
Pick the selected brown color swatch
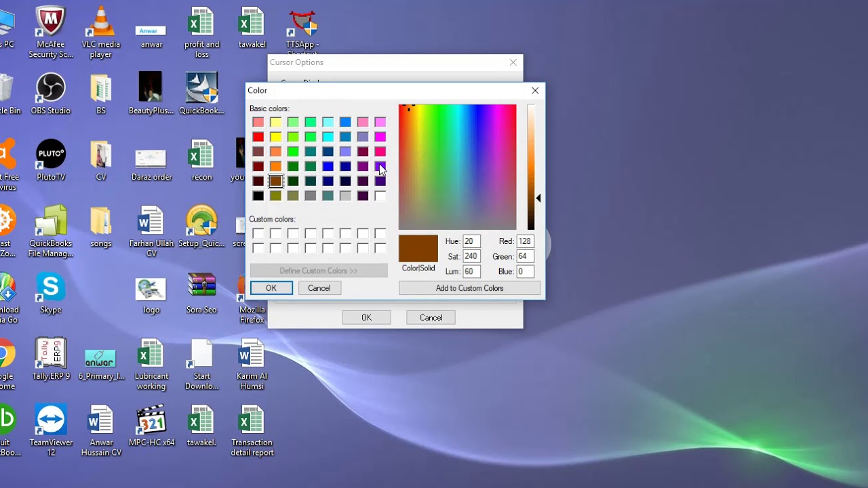275,181
